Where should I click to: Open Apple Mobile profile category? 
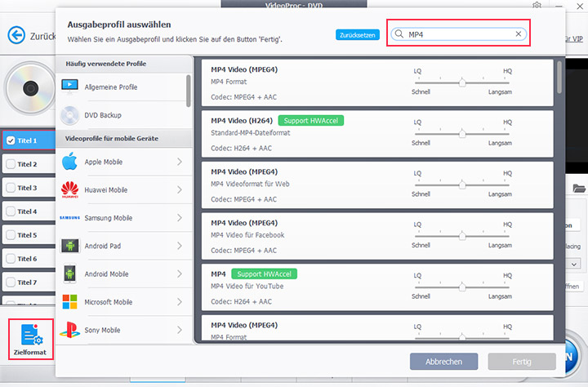click(x=123, y=162)
